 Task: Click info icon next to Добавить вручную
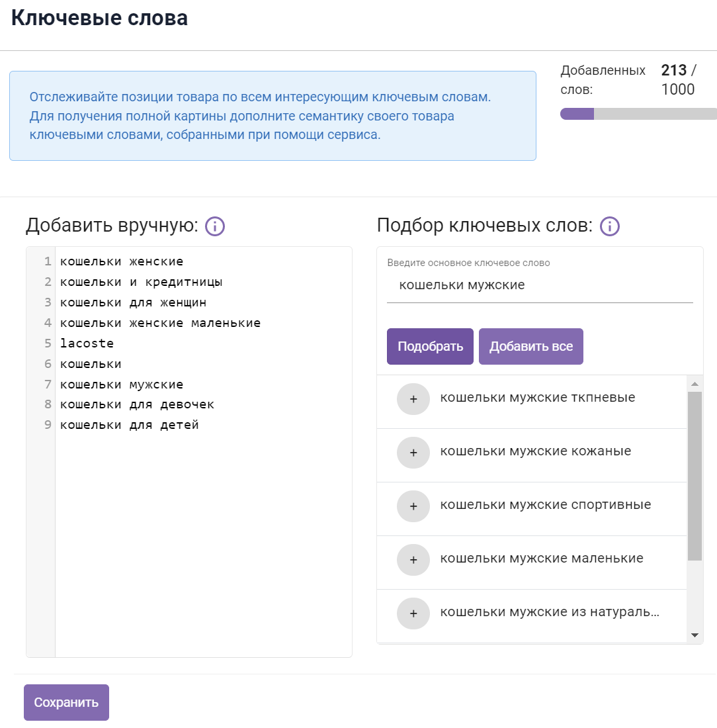[x=215, y=226]
